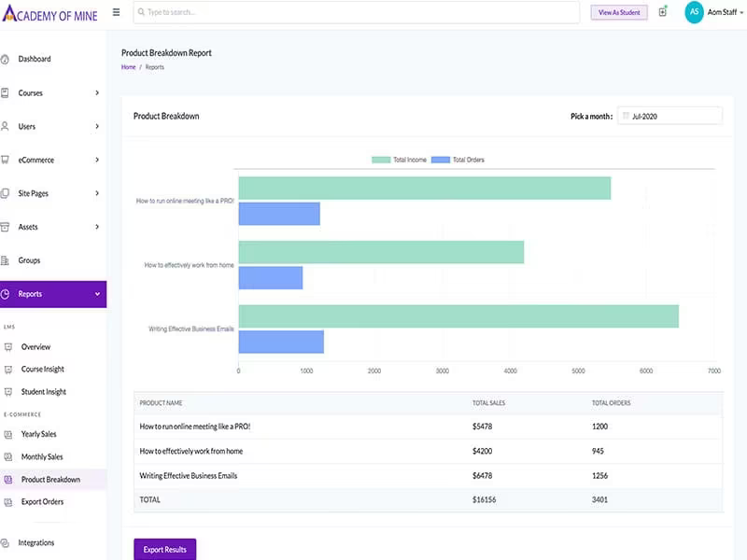The width and height of the screenshot is (747, 560).
Task: Open Groups in the sidebar
Action: pyautogui.click(x=29, y=260)
